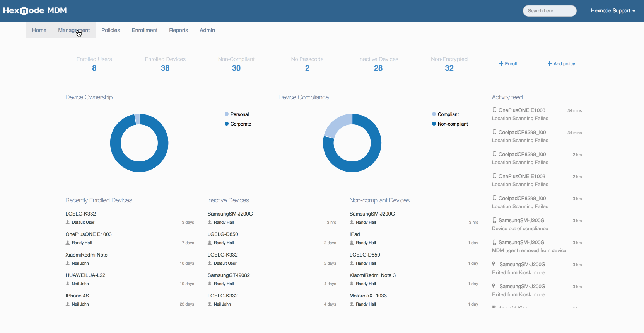Click user icon under inactive LGELG-D850
The height and width of the screenshot is (333, 644).
(x=210, y=243)
